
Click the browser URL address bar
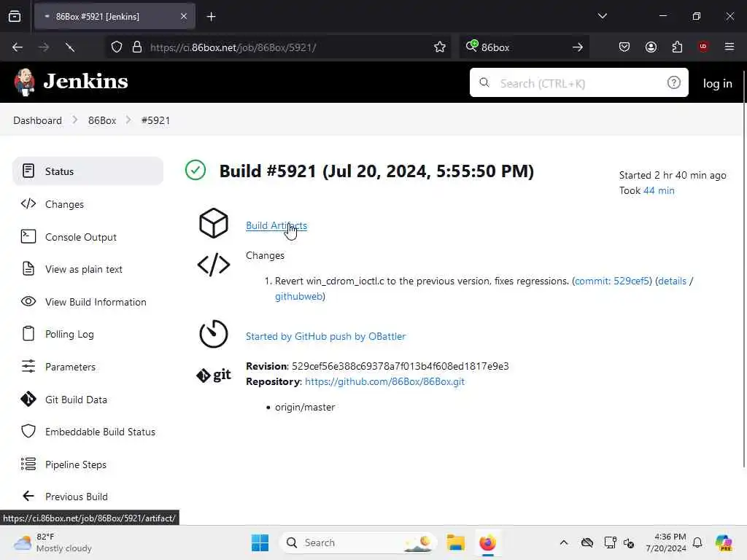click(x=279, y=47)
